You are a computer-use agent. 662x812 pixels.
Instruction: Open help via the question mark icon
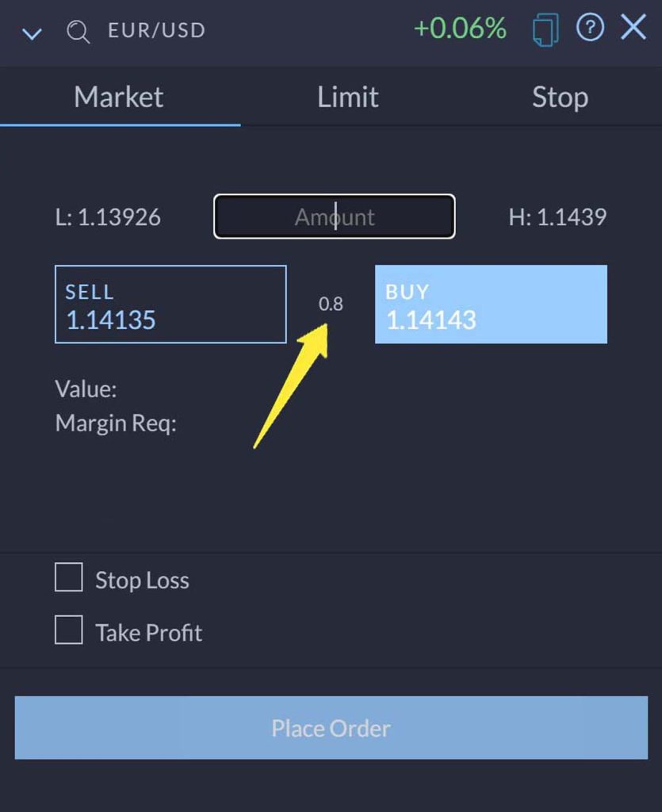coord(590,29)
